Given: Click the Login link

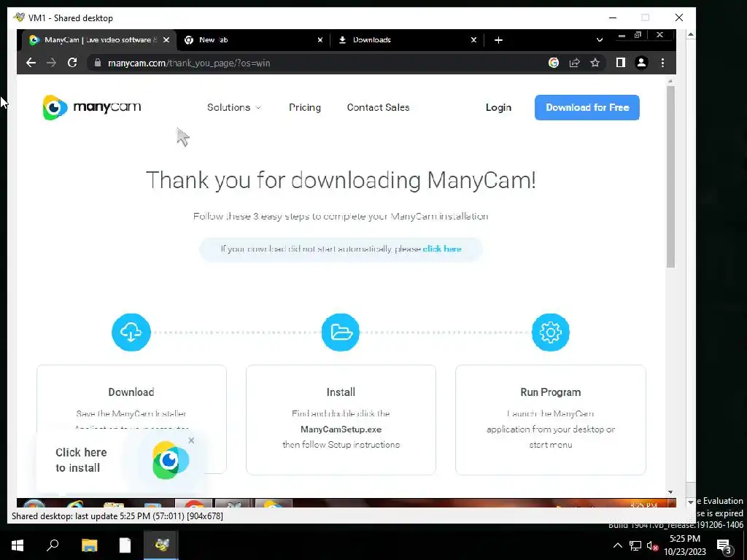Looking at the screenshot, I should pos(498,108).
